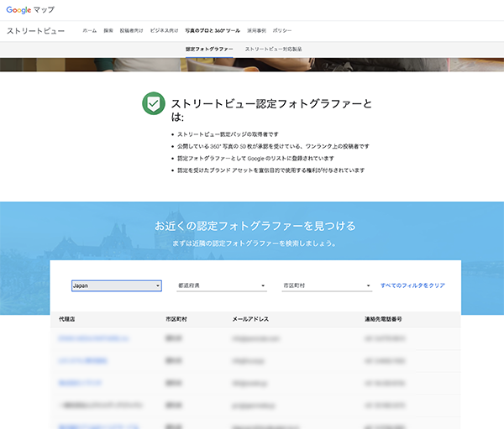Open the 投稿者向け nav item

132,30
